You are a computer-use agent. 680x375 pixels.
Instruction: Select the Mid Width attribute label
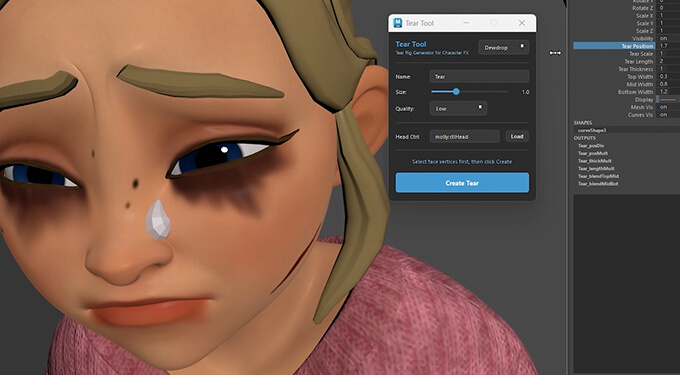(x=640, y=84)
